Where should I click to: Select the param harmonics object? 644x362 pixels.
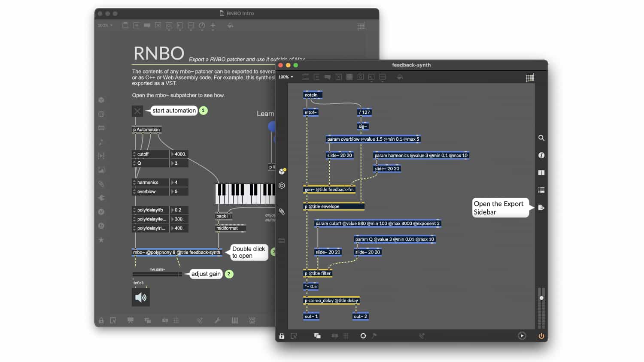(x=421, y=155)
